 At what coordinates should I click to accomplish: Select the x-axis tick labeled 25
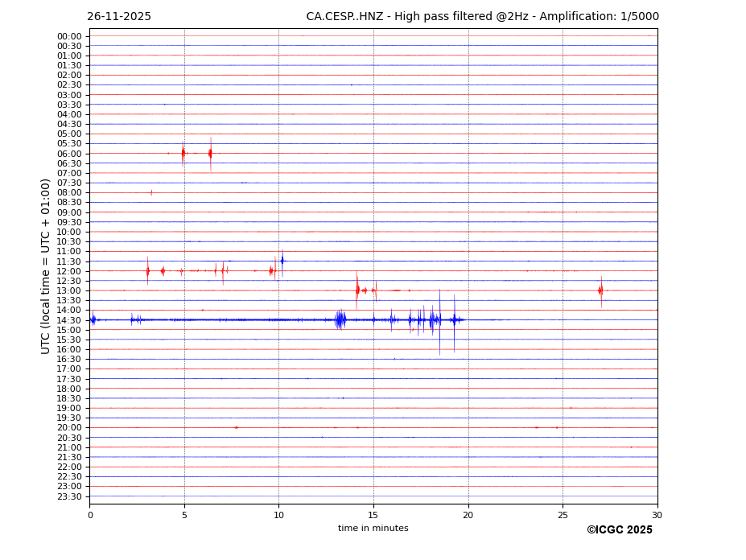[563, 515]
